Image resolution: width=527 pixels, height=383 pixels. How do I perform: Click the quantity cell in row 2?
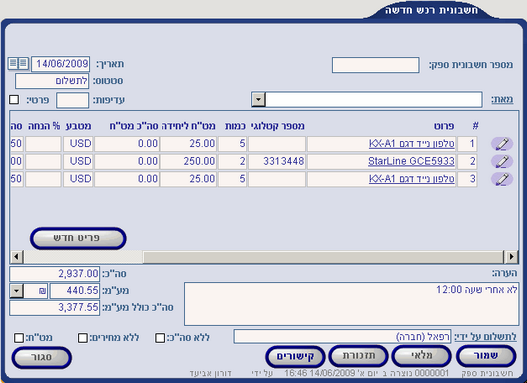coord(232,161)
